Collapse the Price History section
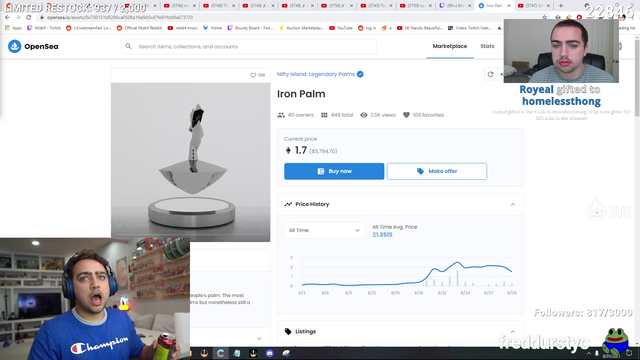 coord(513,204)
